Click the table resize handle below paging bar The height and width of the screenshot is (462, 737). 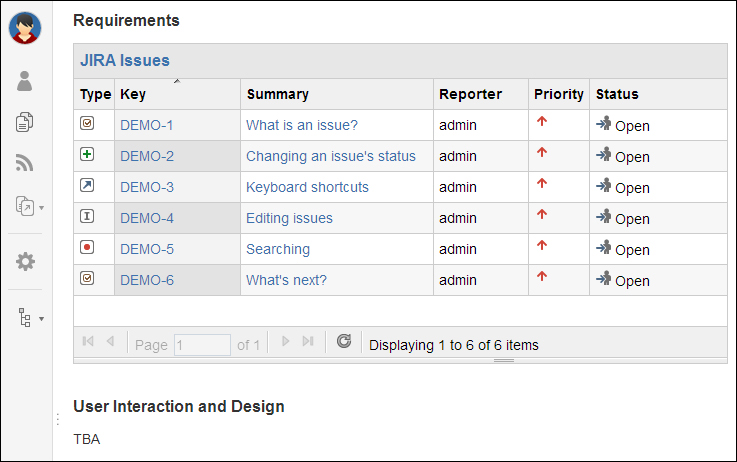point(504,360)
